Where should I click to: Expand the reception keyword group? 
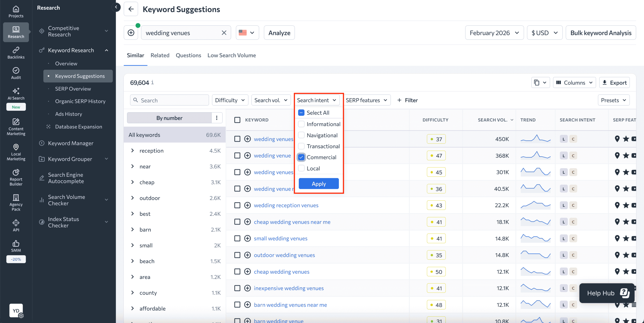click(x=133, y=150)
